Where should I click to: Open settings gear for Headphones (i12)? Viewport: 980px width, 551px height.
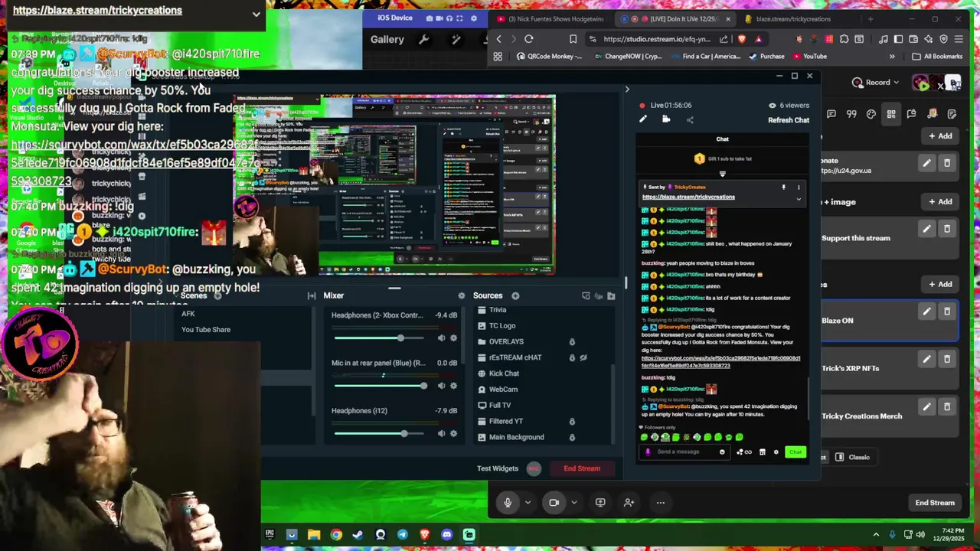tap(453, 433)
